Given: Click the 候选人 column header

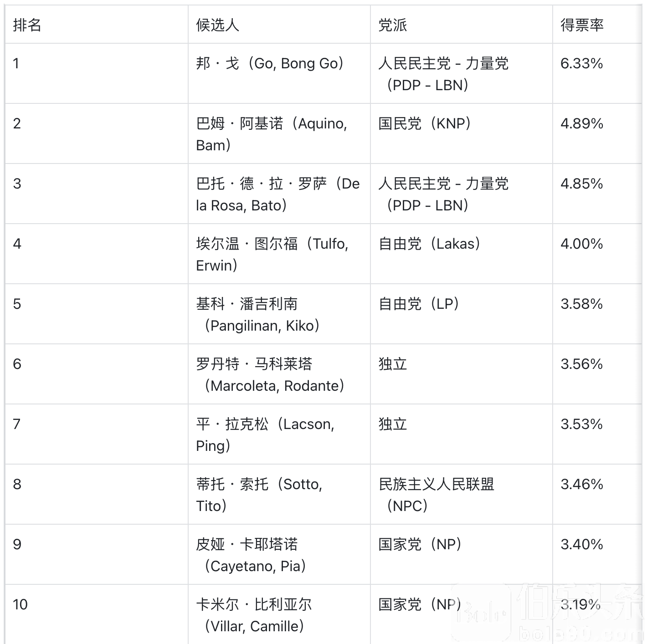Looking at the screenshot, I should 218,25.
